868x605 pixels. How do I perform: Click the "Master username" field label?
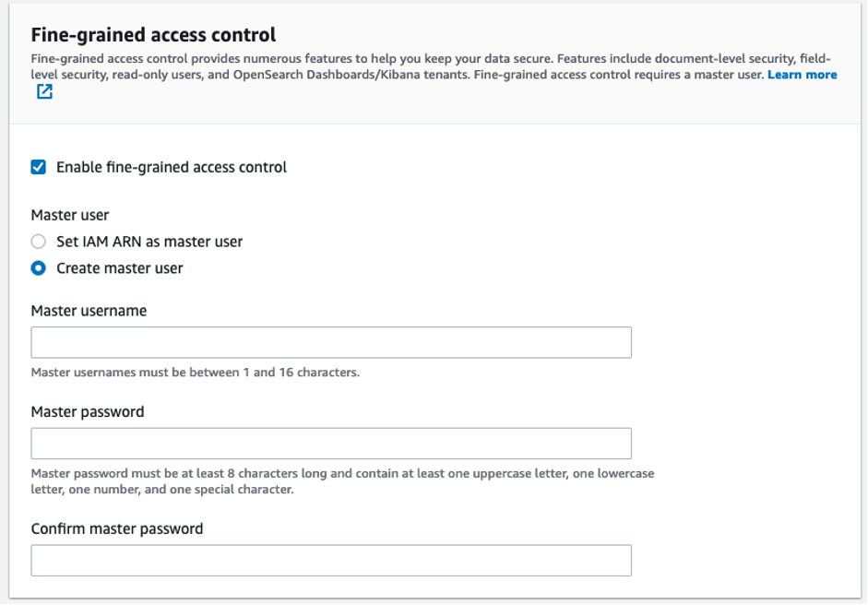(x=89, y=311)
